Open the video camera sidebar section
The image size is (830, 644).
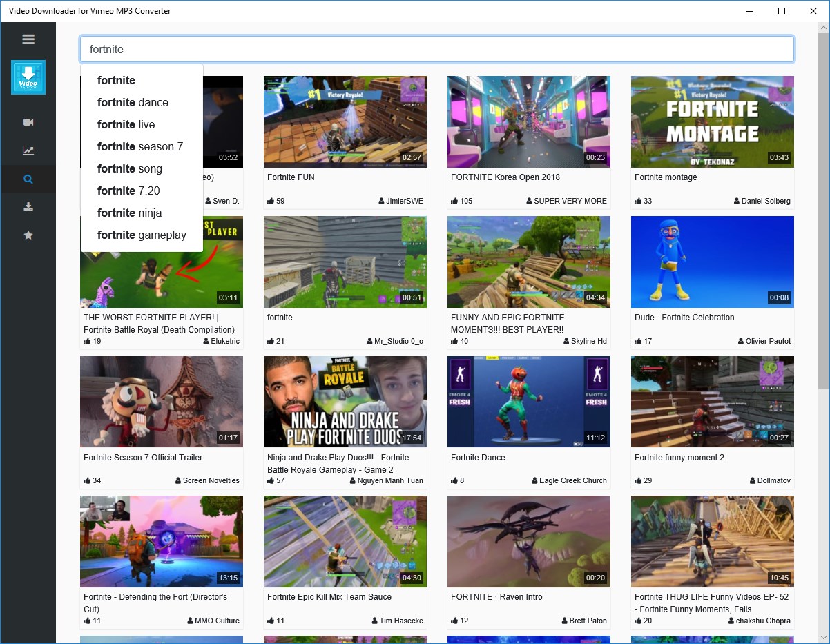(28, 122)
